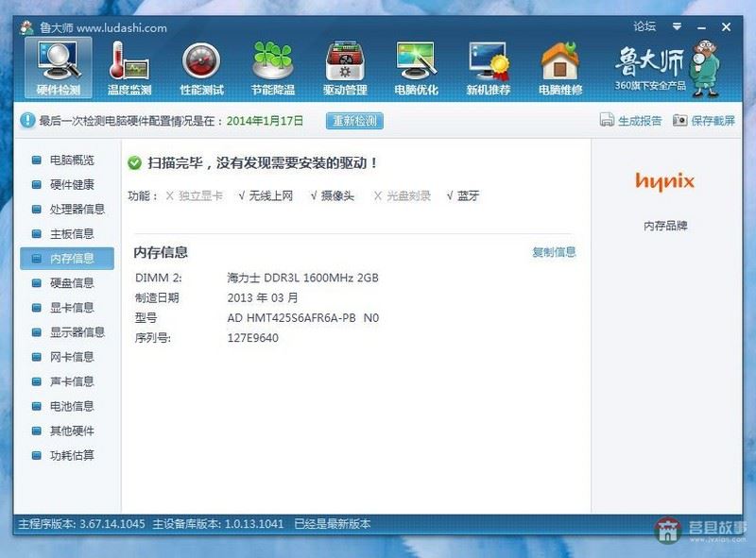Open 电脑优化 computer optimization

(x=416, y=67)
